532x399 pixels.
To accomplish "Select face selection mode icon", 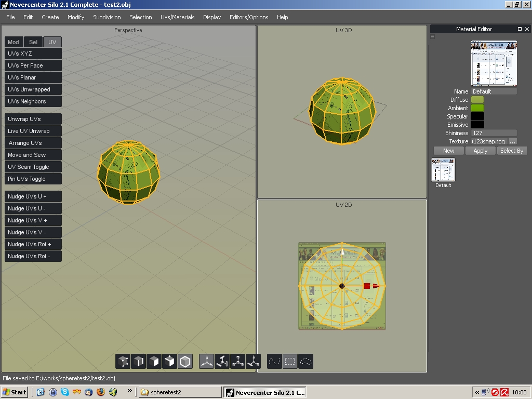I will point(154,362).
